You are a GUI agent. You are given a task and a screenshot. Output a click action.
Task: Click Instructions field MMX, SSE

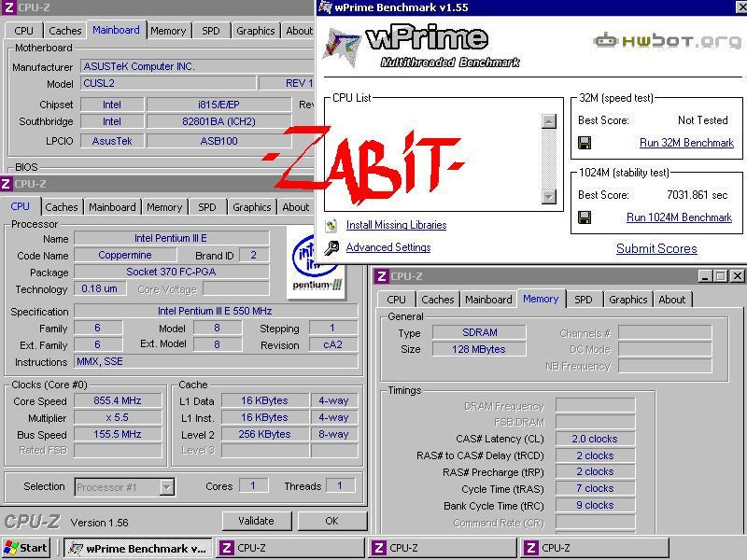coord(216,361)
